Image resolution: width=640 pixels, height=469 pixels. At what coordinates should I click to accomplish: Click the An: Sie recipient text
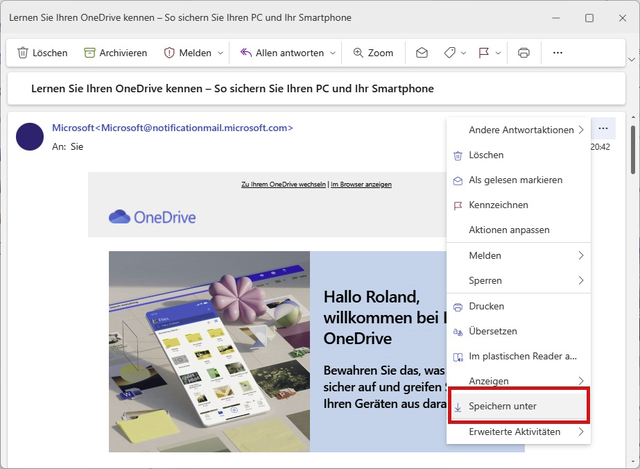click(x=67, y=147)
